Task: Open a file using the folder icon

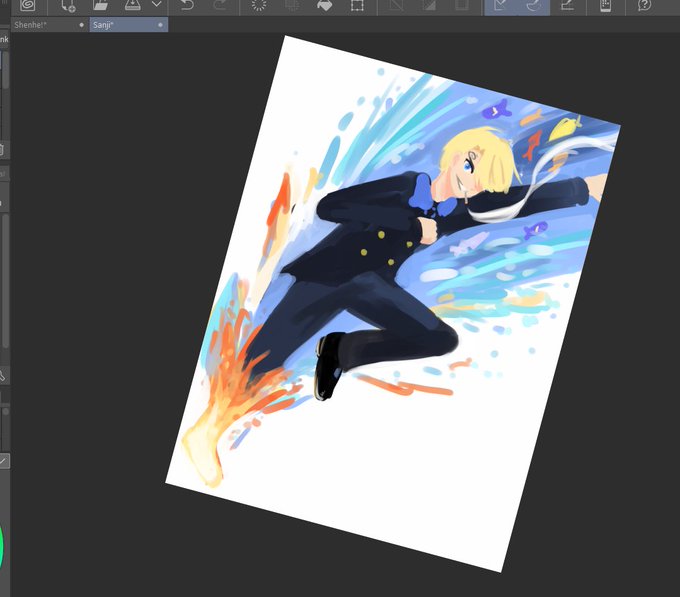Action: pos(100,5)
